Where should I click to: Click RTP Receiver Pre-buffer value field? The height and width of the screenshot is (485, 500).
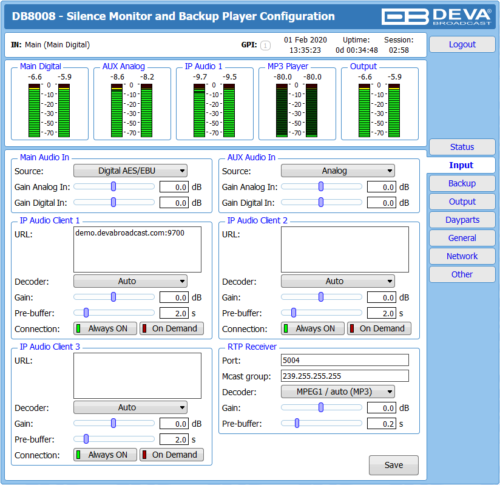point(382,424)
